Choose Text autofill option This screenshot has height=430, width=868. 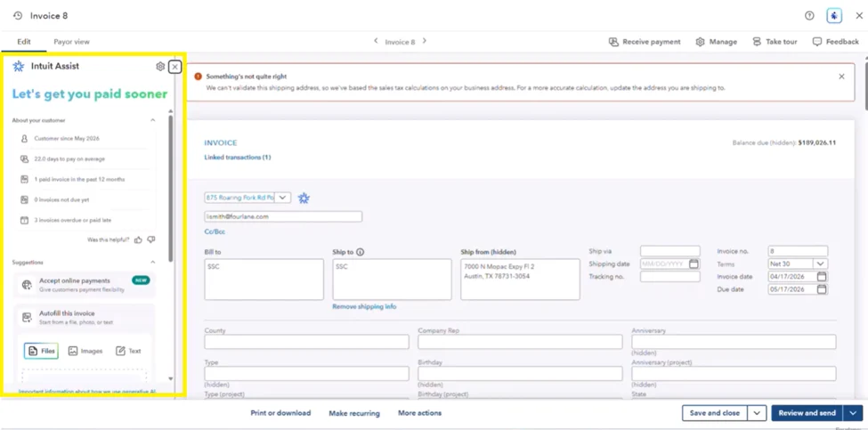coord(128,351)
